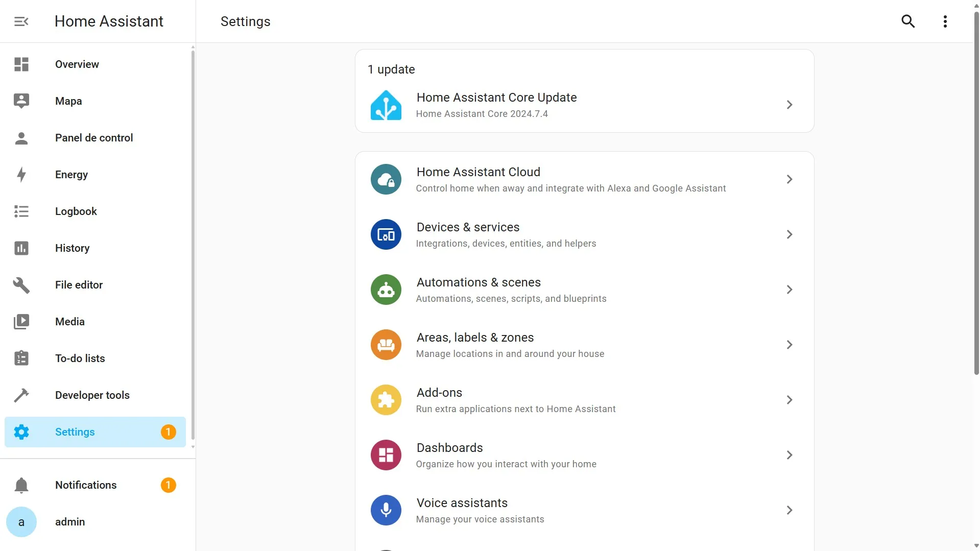This screenshot has height=551, width=980.
Task: Click the File editor wrench icon
Action: tap(21, 285)
